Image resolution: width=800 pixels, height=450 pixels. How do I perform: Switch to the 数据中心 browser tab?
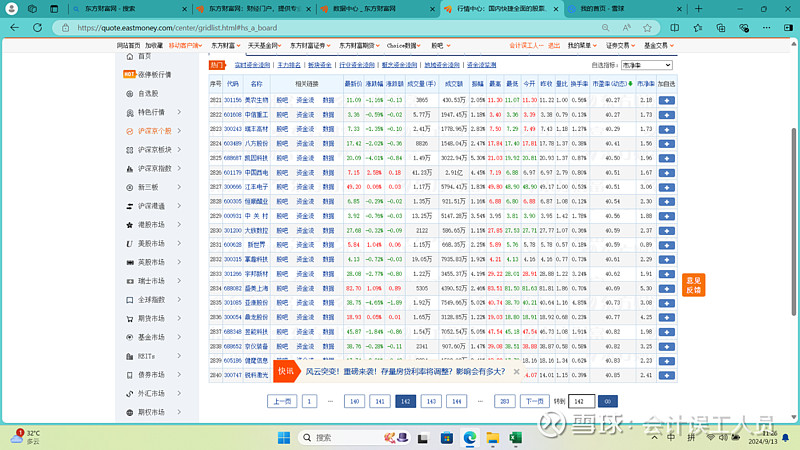pos(377,9)
